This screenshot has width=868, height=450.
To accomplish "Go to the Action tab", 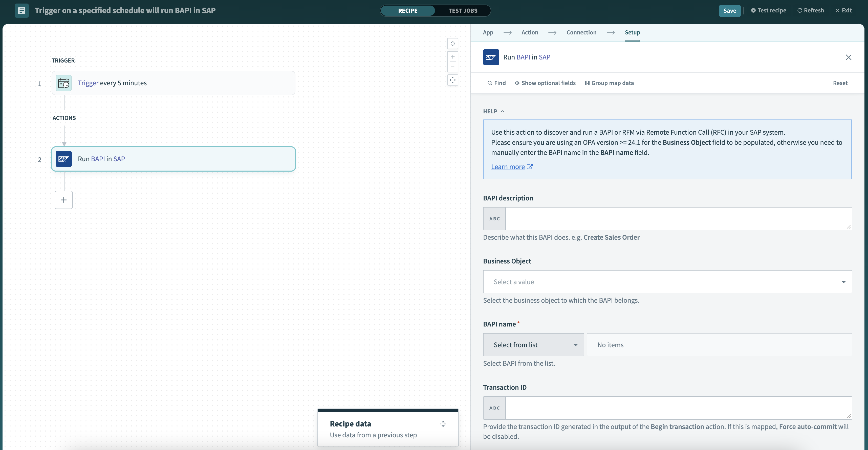I will [x=529, y=32].
